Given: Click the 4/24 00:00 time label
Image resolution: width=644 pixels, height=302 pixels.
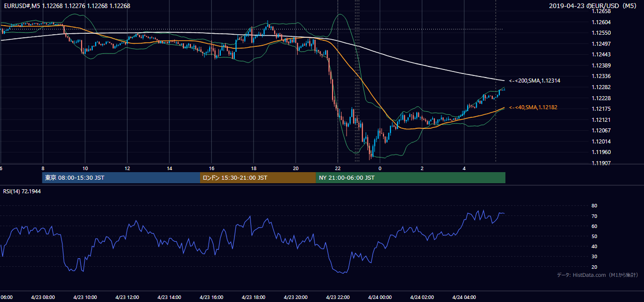Looking at the screenshot, I should pyautogui.click(x=380, y=297).
